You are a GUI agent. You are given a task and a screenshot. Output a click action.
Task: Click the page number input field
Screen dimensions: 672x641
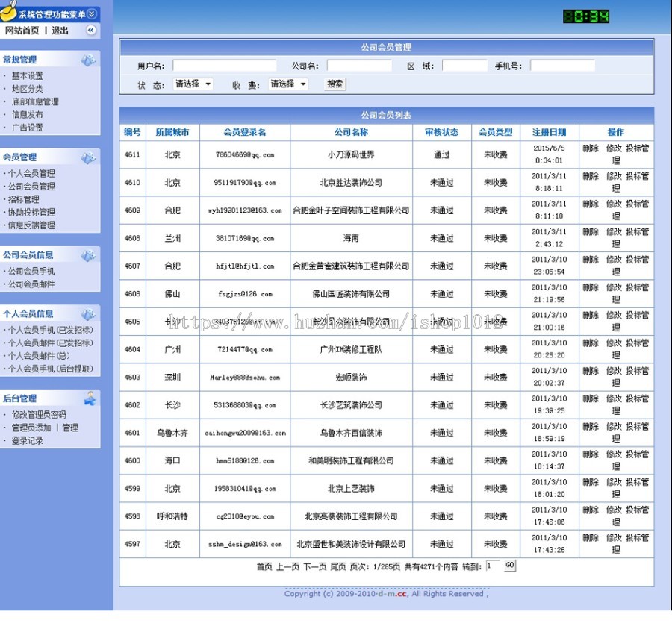coord(491,566)
